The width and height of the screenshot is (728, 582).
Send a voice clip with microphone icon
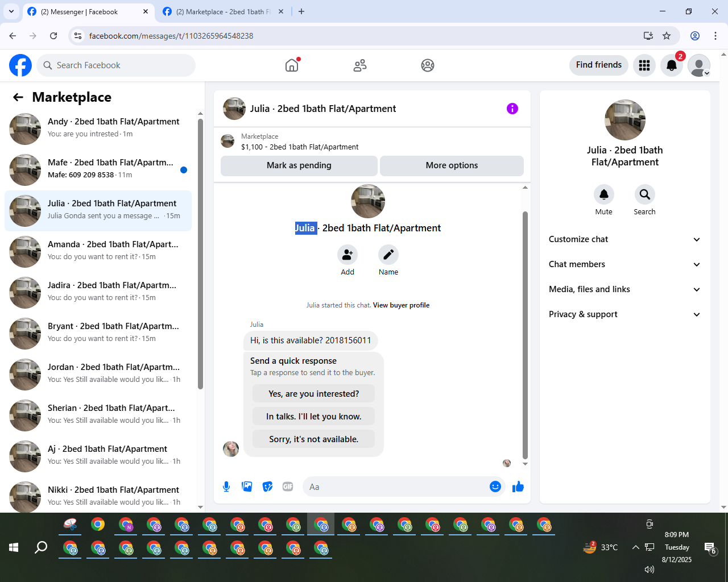[x=226, y=487]
